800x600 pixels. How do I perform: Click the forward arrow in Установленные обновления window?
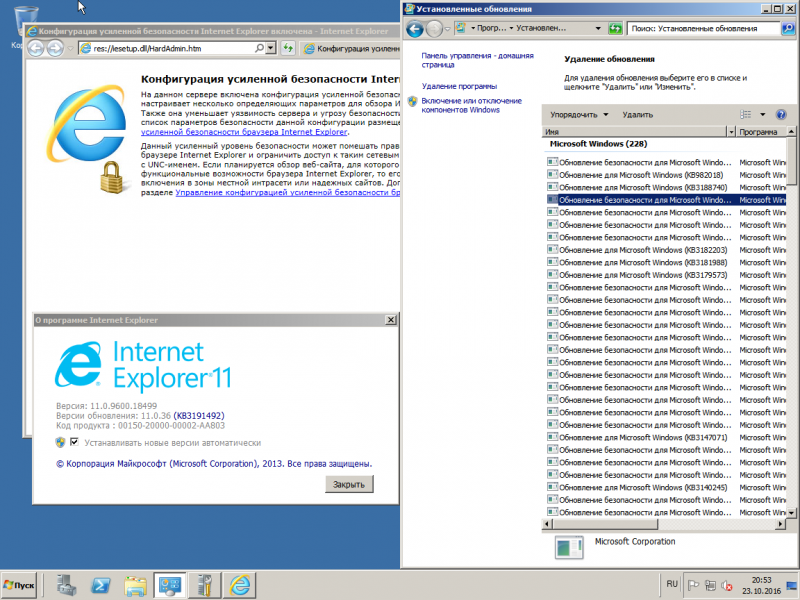(434, 29)
